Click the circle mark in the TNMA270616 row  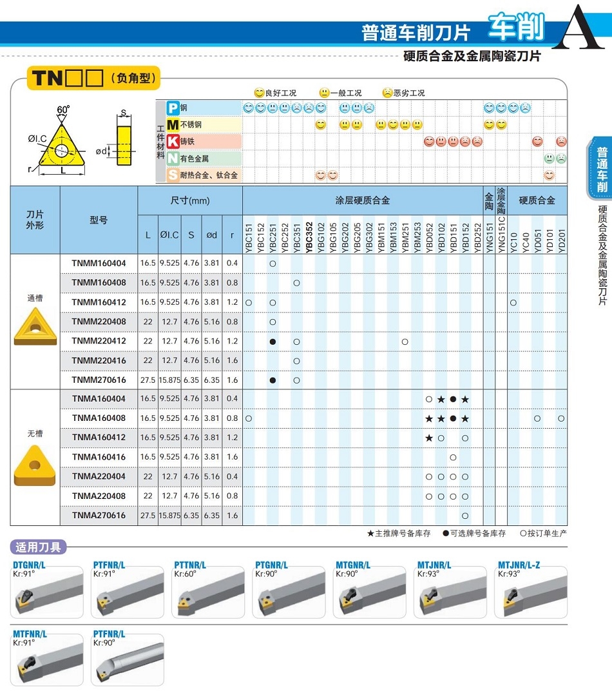pyautogui.click(x=465, y=516)
